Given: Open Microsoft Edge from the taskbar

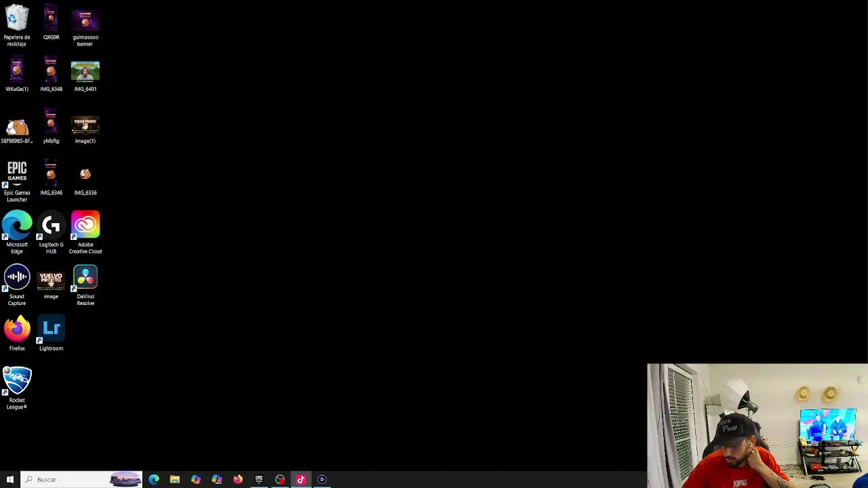Looking at the screenshot, I should pos(154,479).
